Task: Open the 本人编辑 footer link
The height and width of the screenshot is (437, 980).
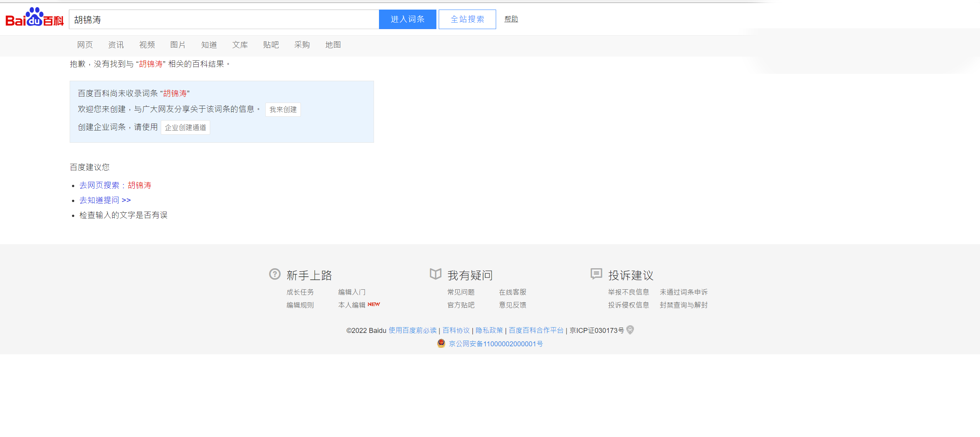Action: point(352,305)
